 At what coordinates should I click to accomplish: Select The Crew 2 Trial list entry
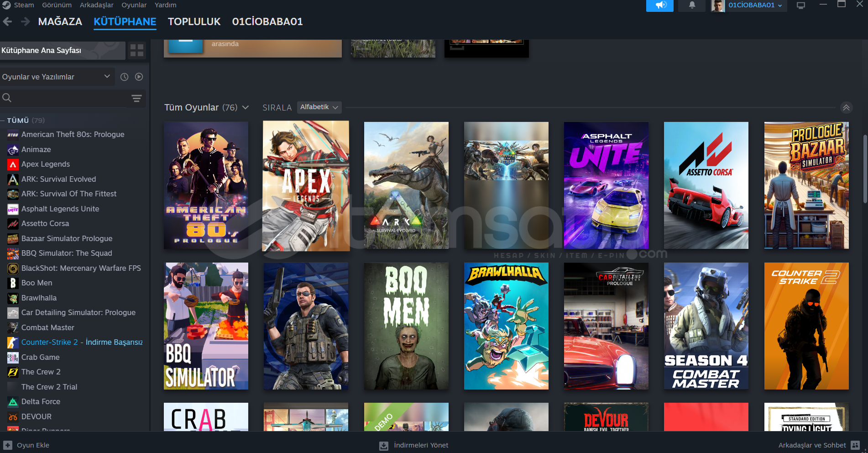point(49,387)
